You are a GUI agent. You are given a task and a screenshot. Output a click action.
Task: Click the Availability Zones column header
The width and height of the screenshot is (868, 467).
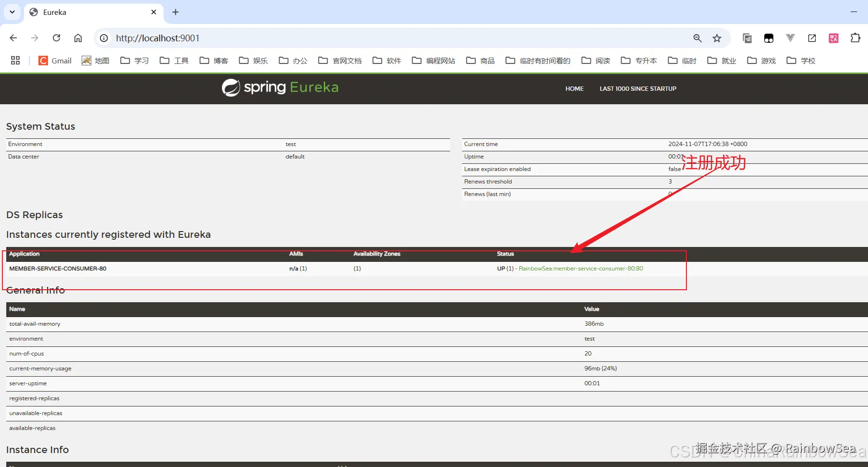(x=377, y=254)
